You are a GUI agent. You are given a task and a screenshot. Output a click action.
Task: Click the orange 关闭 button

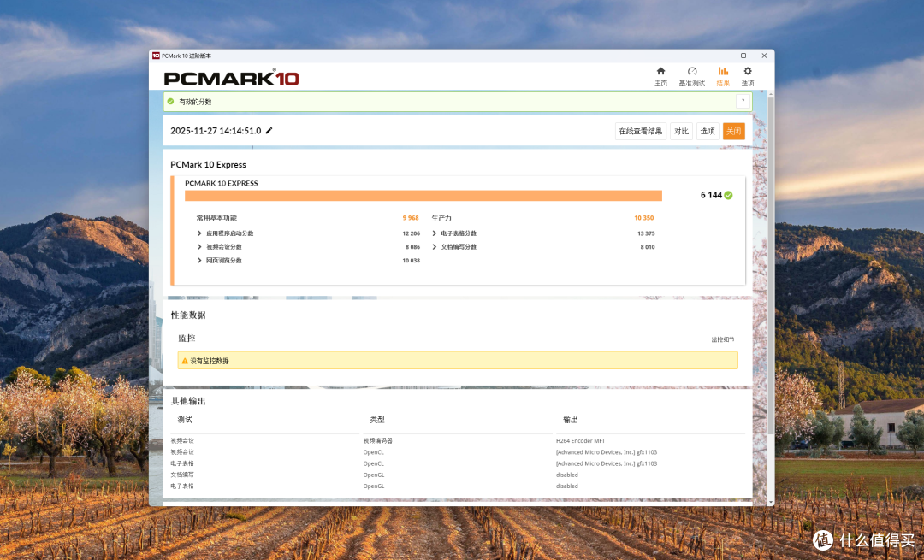tap(734, 131)
